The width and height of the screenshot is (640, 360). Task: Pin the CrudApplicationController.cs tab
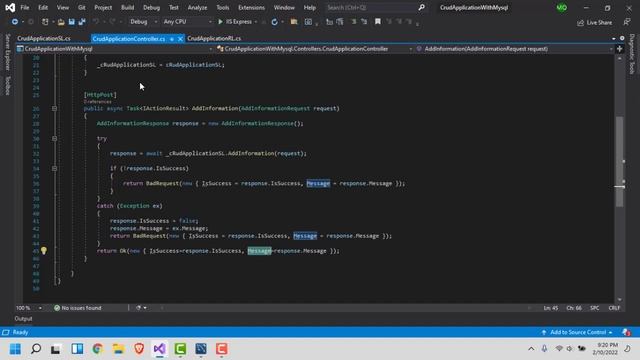click(172, 39)
